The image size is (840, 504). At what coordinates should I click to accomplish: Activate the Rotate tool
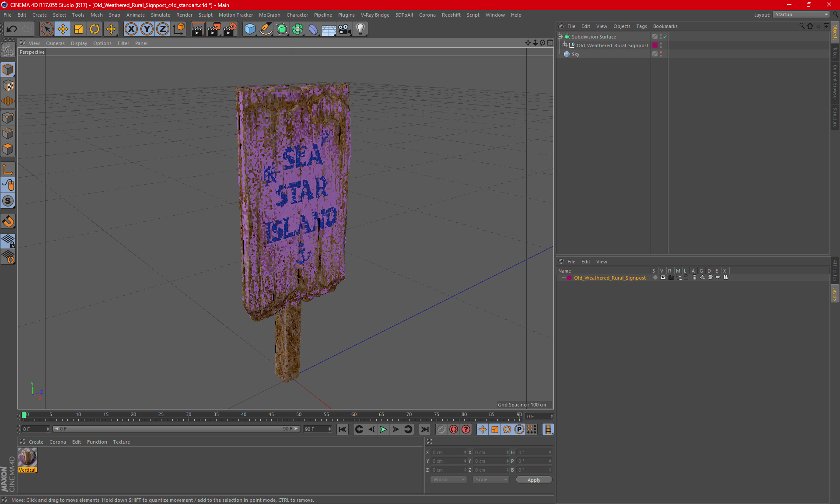pyautogui.click(x=94, y=29)
